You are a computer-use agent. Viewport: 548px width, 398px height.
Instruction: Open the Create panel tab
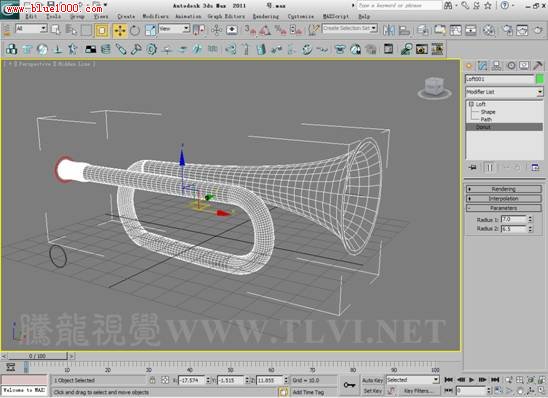coord(469,66)
